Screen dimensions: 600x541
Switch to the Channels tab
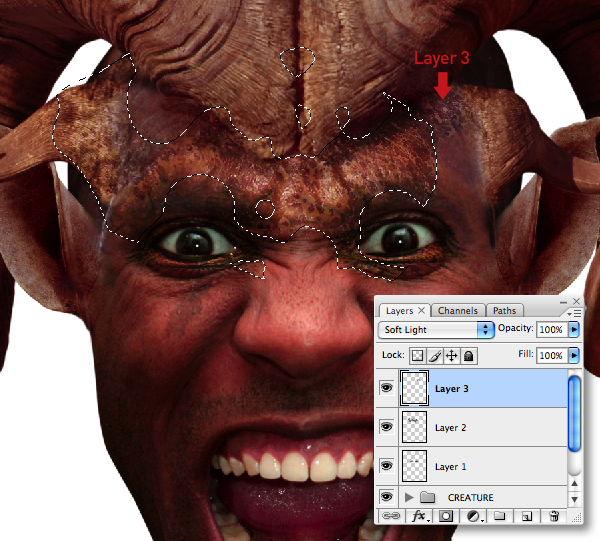click(458, 311)
